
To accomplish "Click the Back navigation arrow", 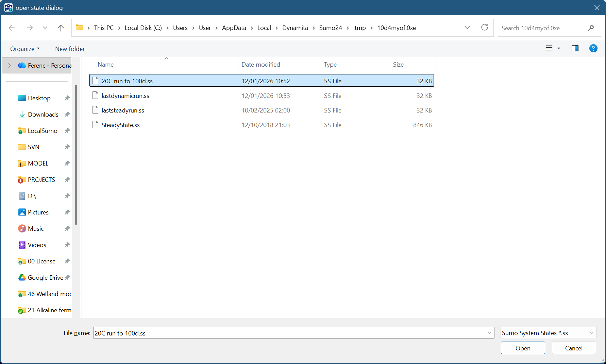I will coord(12,28).
